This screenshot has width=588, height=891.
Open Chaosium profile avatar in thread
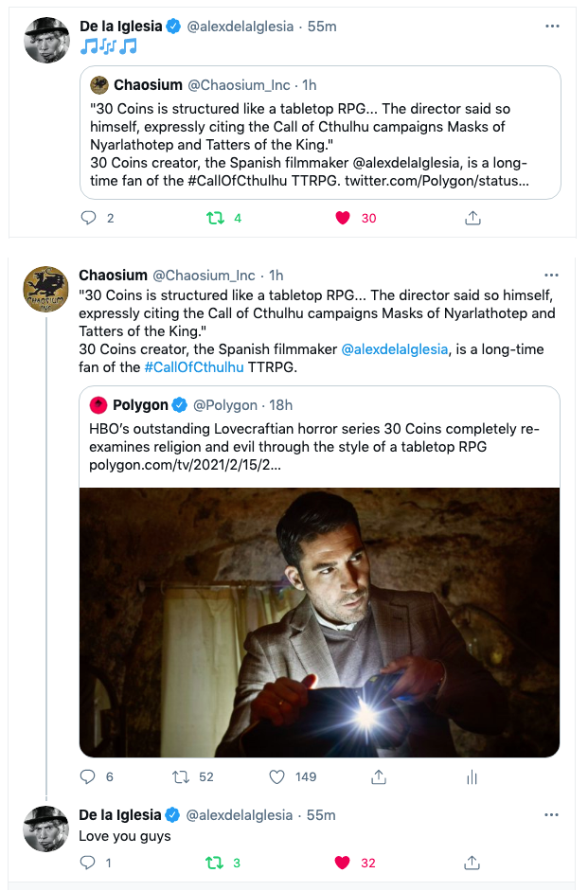[45, 290]
